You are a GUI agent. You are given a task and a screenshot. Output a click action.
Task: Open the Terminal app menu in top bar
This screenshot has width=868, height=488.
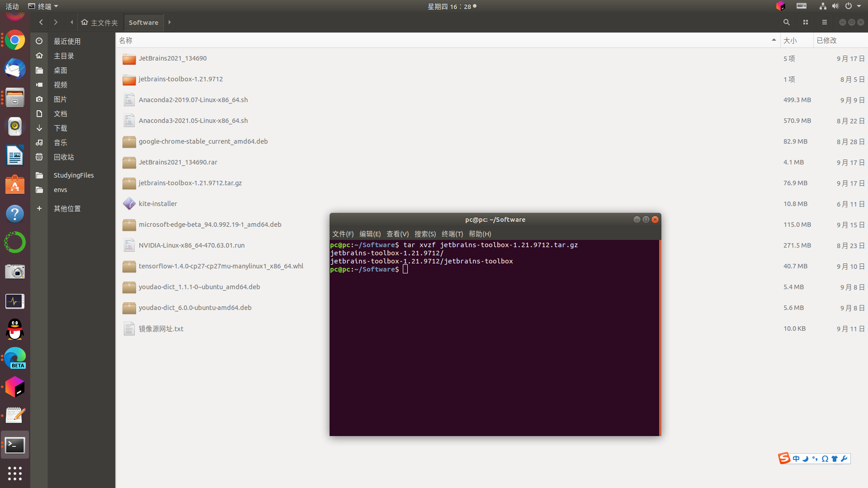43,6
